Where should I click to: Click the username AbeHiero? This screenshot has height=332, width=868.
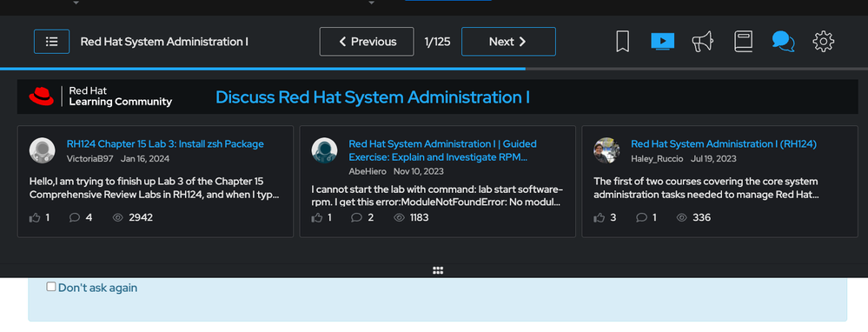368,171
